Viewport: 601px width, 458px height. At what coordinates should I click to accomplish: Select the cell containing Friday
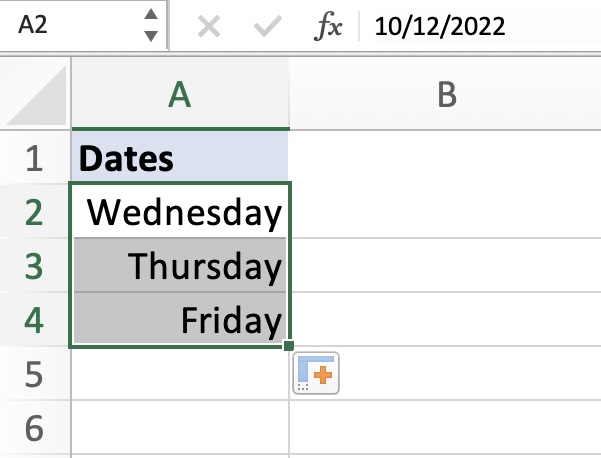(180, 319)
